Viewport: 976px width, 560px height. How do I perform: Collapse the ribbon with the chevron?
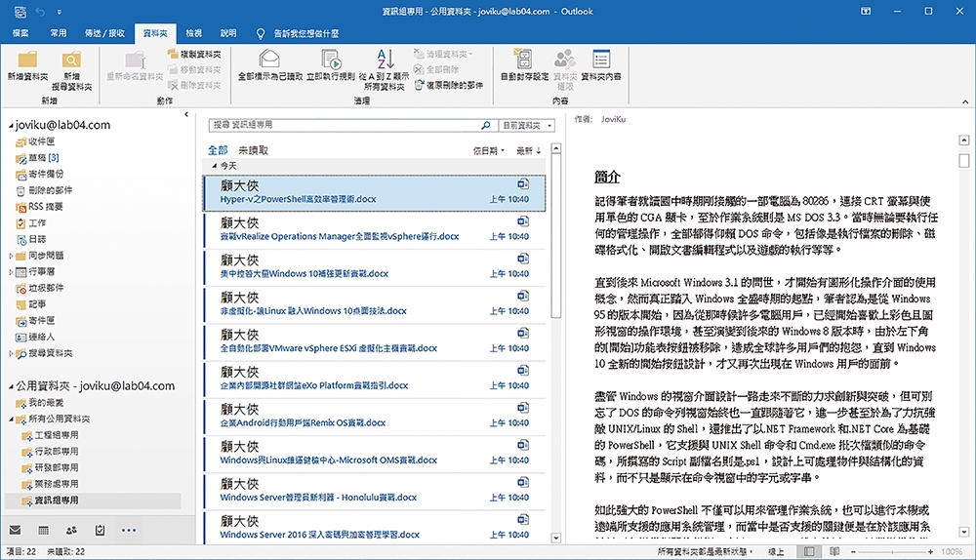point(965,101)
